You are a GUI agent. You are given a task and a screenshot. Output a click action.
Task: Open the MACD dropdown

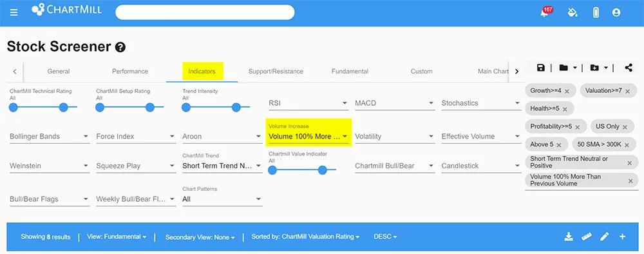pyautogui.click(x=395, y=103)
